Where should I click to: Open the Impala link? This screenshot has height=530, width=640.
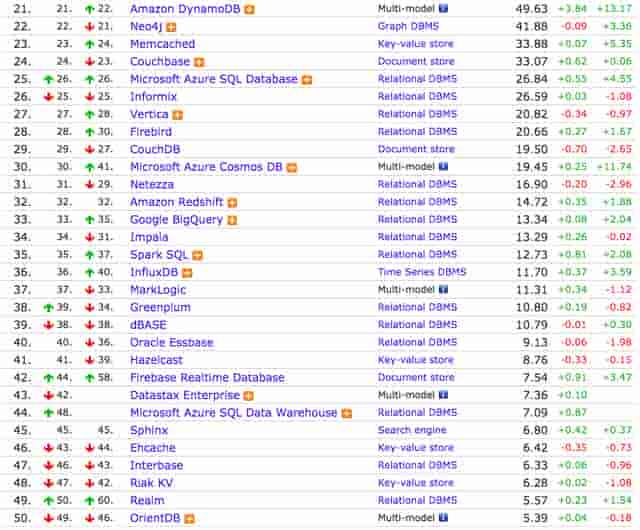coord(149,237)
